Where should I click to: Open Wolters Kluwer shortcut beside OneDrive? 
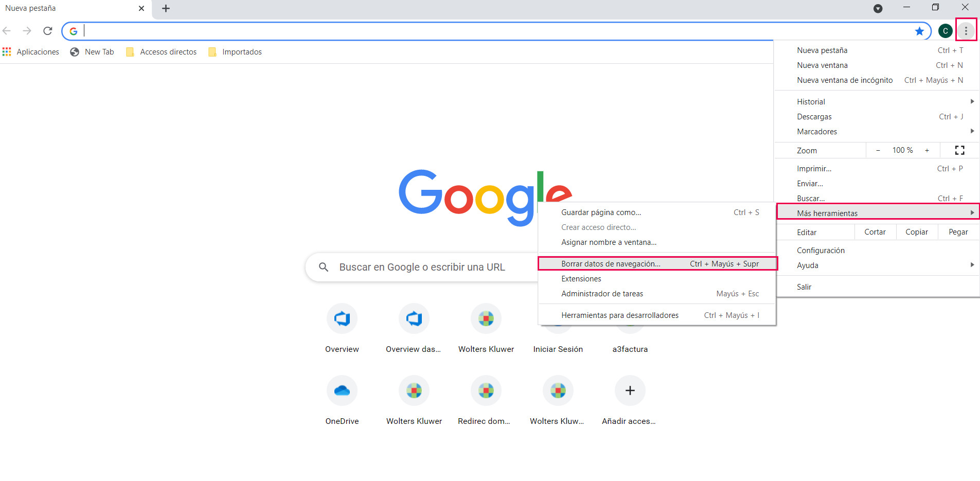click(x=414, y=401)
